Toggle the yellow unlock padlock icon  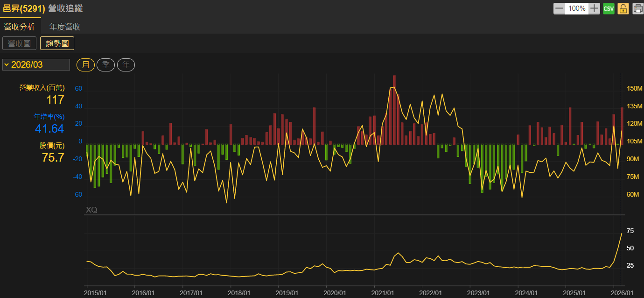623,8
